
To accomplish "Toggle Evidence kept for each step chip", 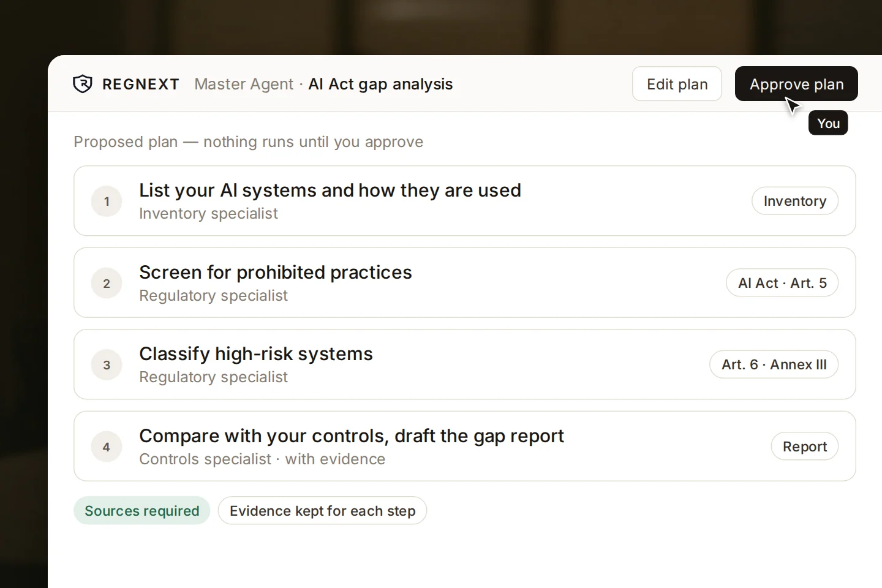I will pos(322,511).
